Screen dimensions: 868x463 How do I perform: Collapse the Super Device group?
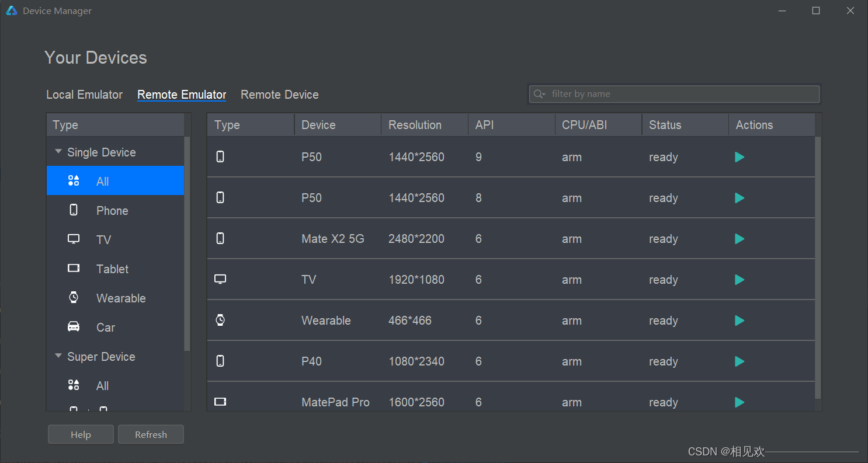pyautogui.click(x=58, y=356)
